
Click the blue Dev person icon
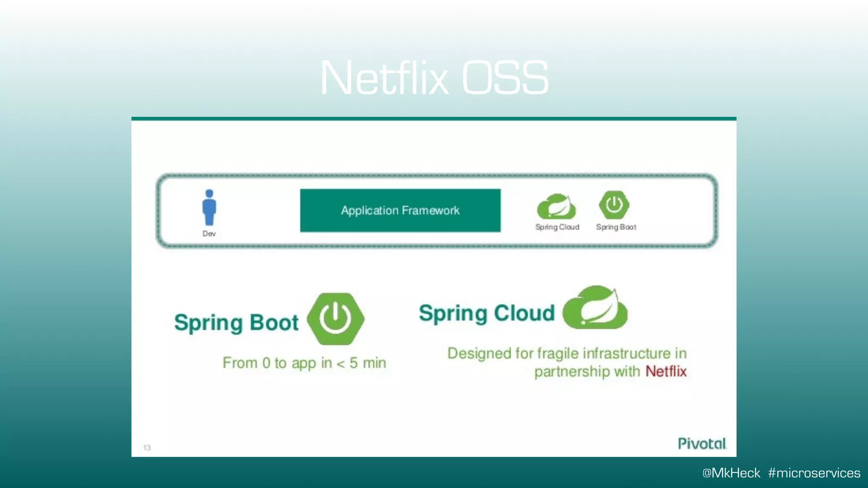pos(209,207)
